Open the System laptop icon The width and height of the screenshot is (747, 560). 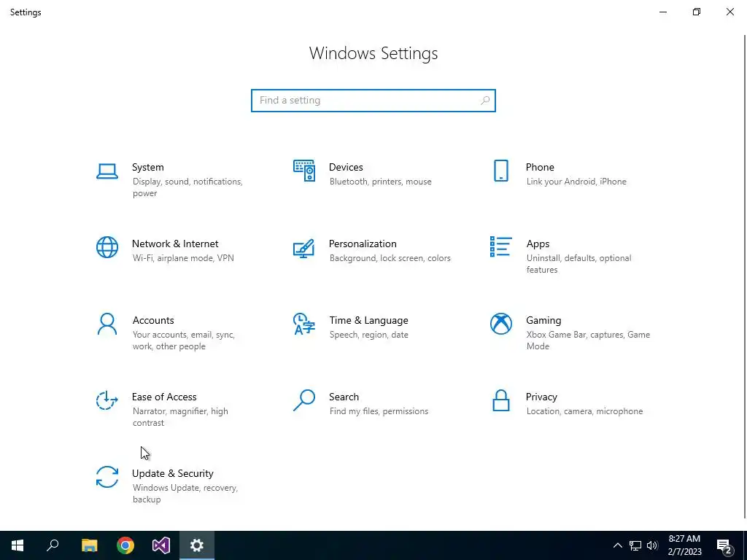107,171
